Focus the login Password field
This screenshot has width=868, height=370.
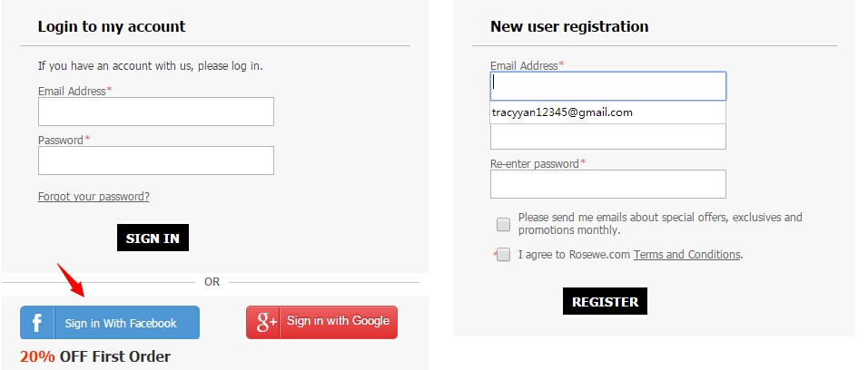point(155,161)
